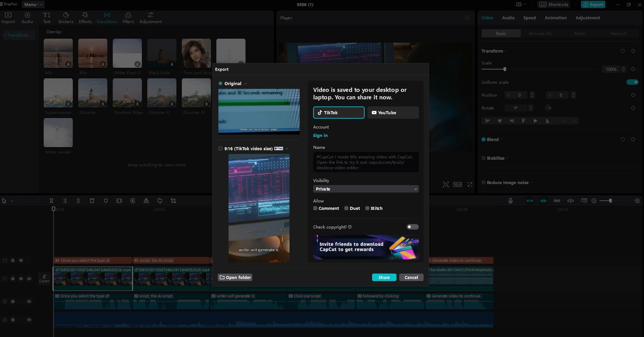Click the delete trash icon in timeline toolbar
644x337 pixels.
point(92,201)
